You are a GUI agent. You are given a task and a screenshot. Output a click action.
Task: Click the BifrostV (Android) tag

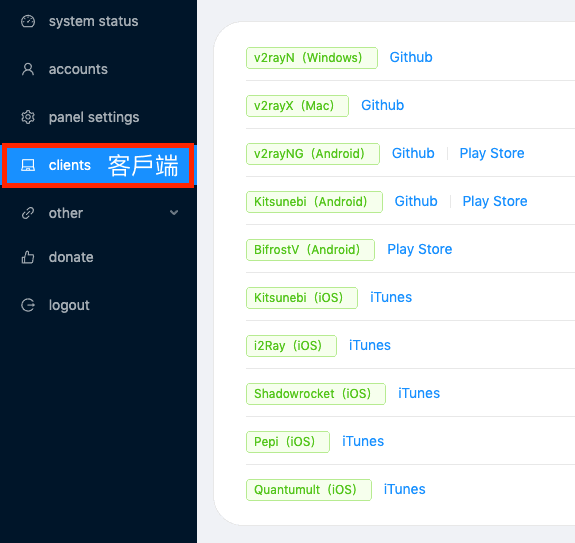(x=310, y=250)
